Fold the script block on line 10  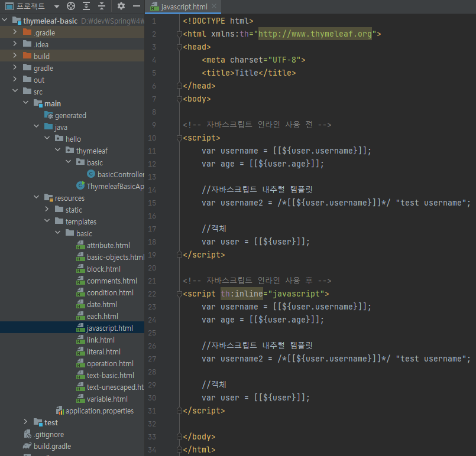179,138
